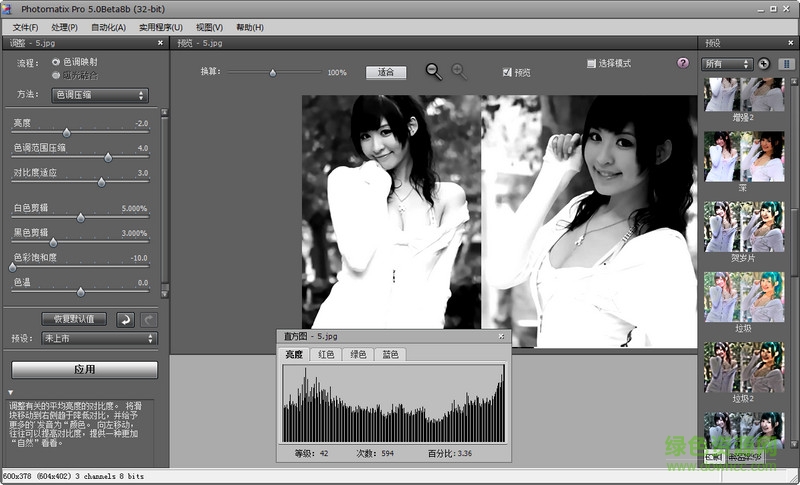Click the add preset plus icon

(x=765, y=63)
